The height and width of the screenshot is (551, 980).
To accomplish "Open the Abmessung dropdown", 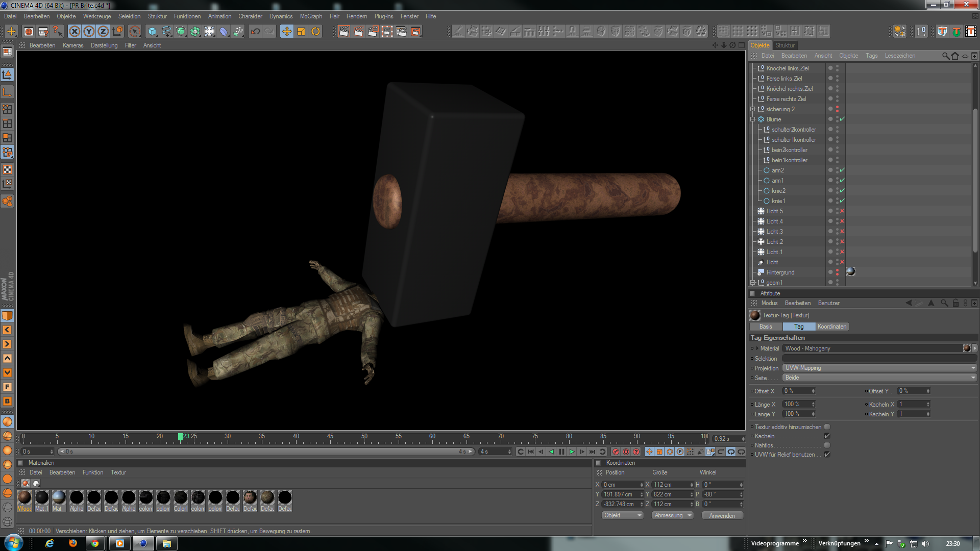I will (x=672, y=515).
